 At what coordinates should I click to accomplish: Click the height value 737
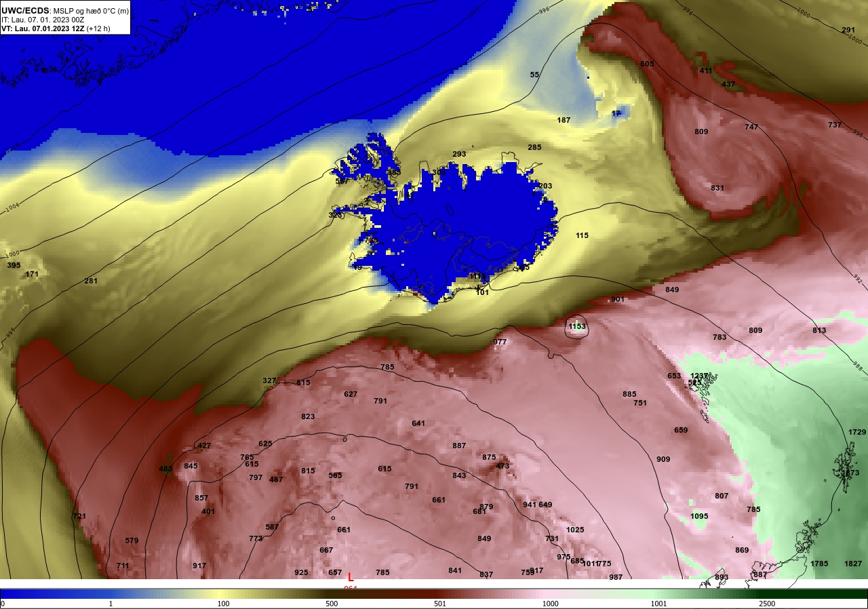835,125
